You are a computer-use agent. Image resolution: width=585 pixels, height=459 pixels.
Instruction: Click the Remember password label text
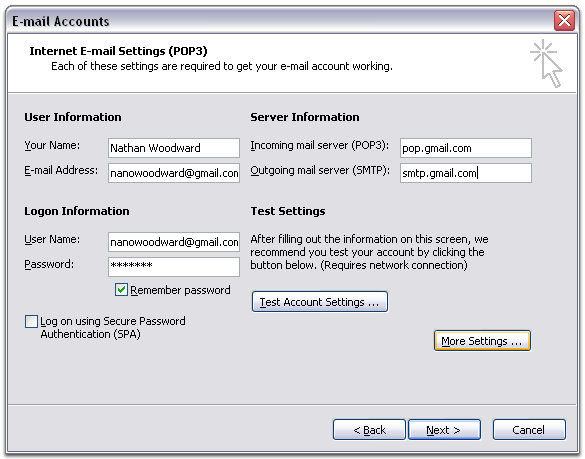(180, 290)
